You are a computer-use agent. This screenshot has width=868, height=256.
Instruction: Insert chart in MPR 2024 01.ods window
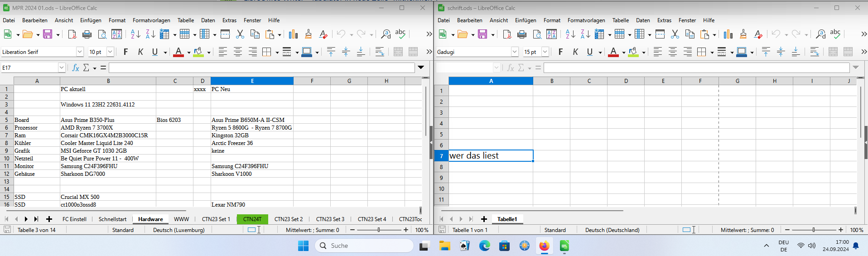pos(293,34)
